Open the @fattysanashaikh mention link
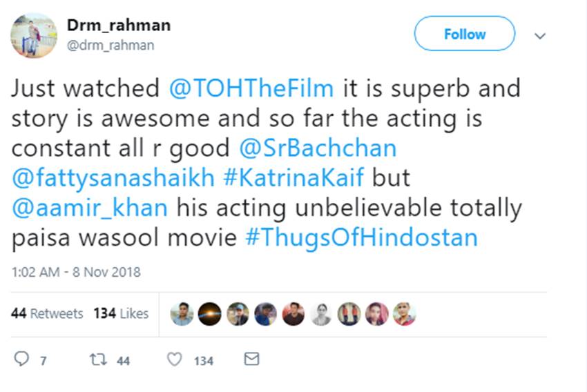The width and height of the screenshot is (587, 392). (113, 178)
